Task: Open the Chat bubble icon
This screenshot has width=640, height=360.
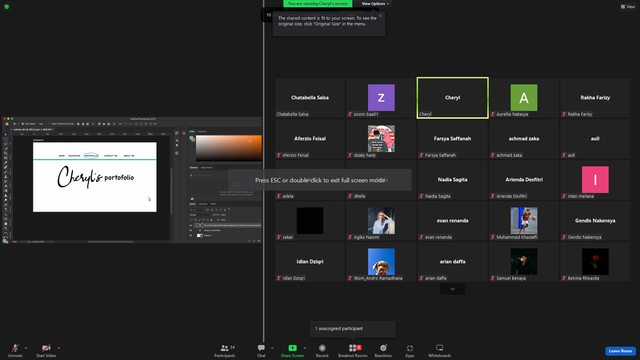Action: [x=261, y=348]
